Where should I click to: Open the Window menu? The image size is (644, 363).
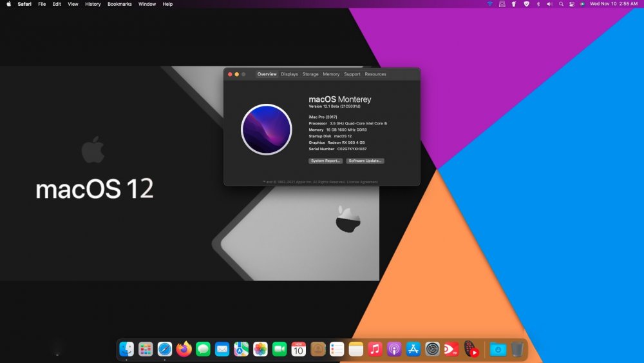click(x=147, y=4)
